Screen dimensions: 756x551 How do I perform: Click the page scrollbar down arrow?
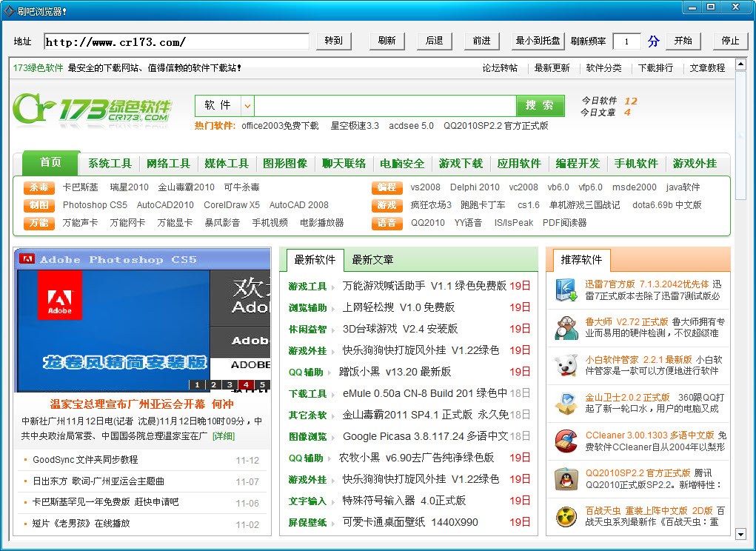(740, 533)
